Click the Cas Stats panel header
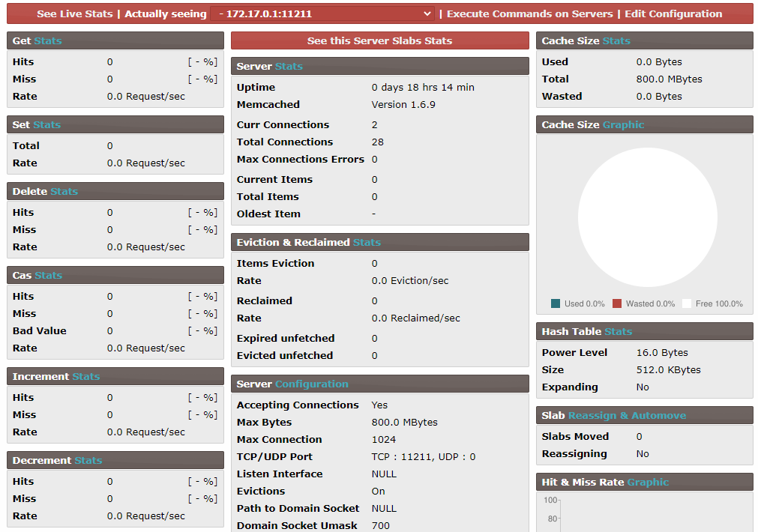This screenshot has height=532, width=758. point(115,275)
